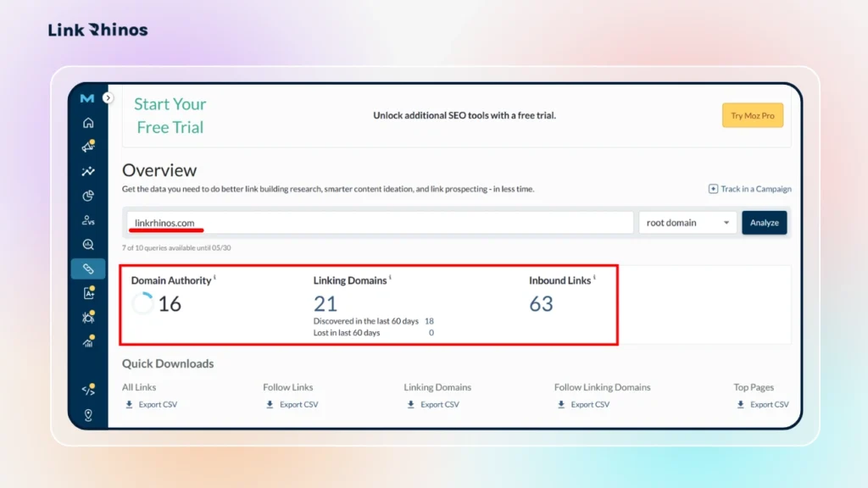
Task: Focus the linkrhinos.com URL input field
Action: coord(380,223)
